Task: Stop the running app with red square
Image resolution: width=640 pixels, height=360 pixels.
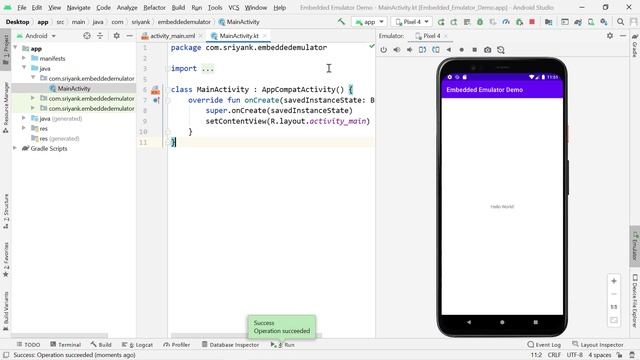Action: pos(532,22)
